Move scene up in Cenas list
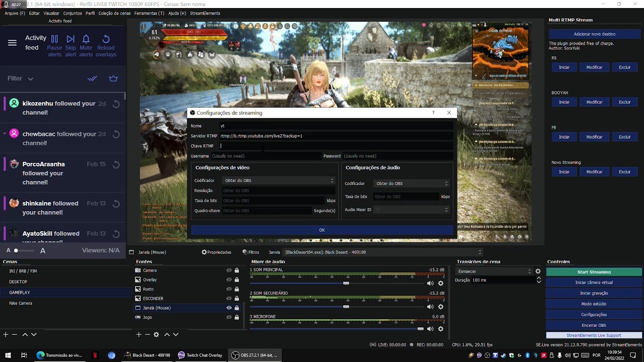Screen dimensions: 644x362 tap(25, 334)
